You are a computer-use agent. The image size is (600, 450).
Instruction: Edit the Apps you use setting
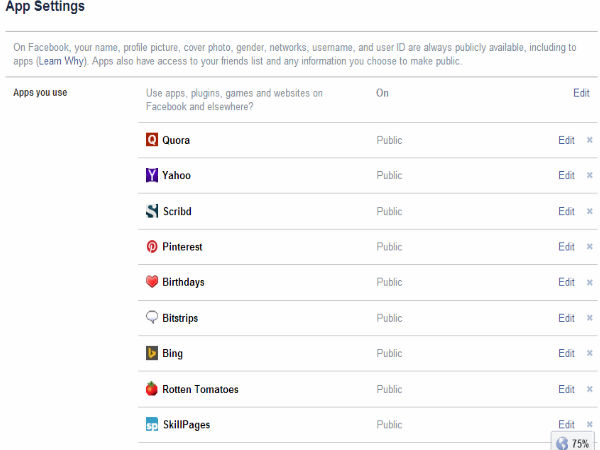point(581,93)
